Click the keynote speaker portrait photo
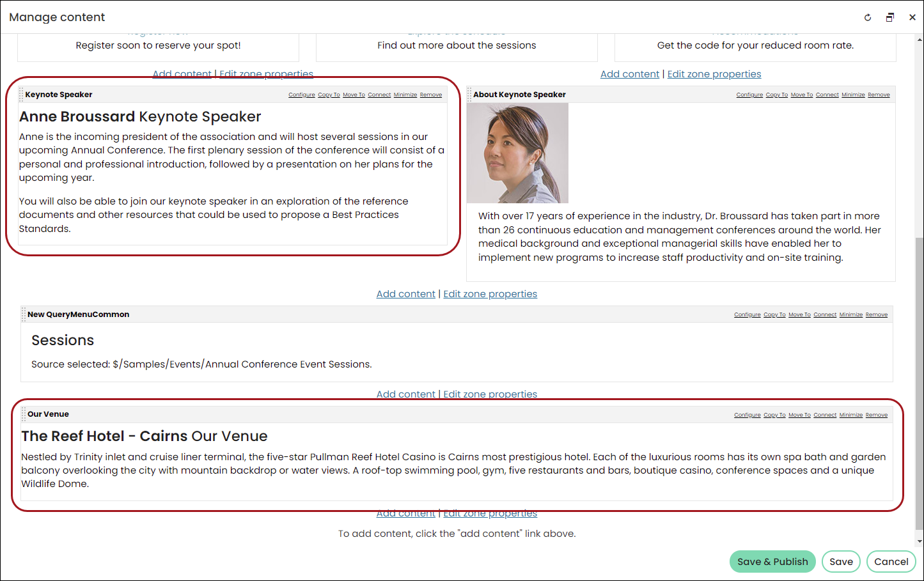This screenshot has width=924, height=581. [x=517, y=153]
